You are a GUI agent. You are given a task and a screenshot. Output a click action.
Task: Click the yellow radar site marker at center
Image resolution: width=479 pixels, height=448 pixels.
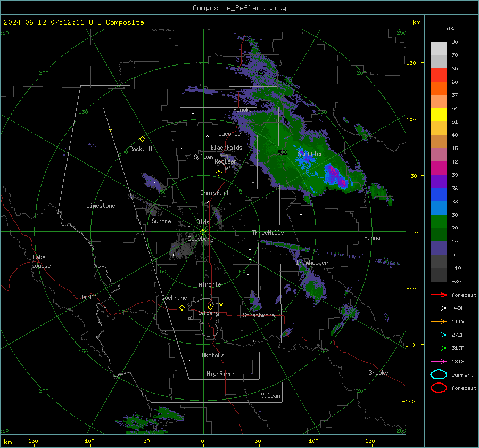pos(203,232)
